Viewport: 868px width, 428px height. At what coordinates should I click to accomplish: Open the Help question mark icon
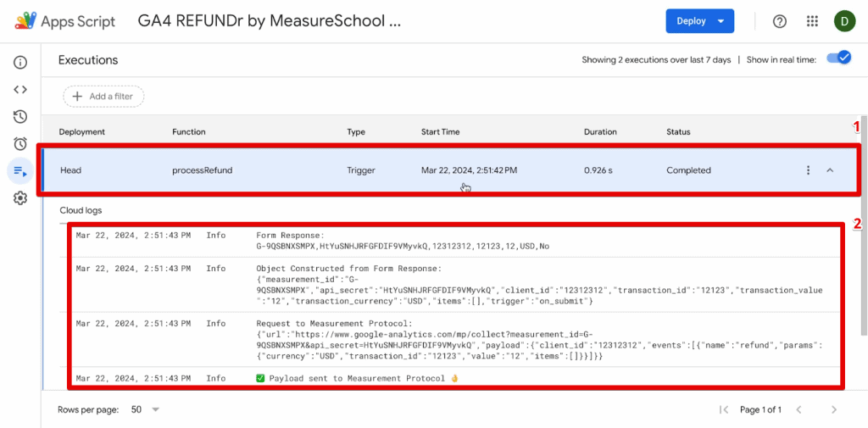click(x=780, y=21)
